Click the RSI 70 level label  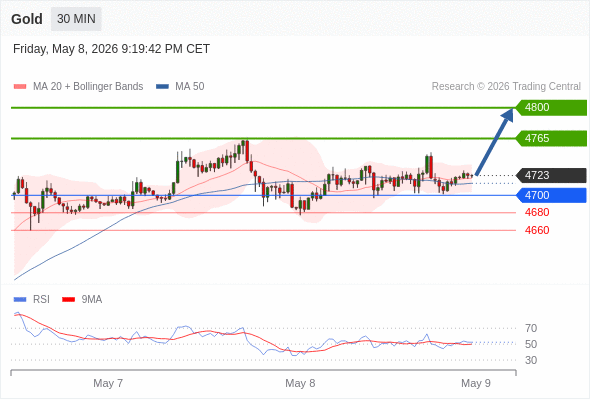click(531, 329)
